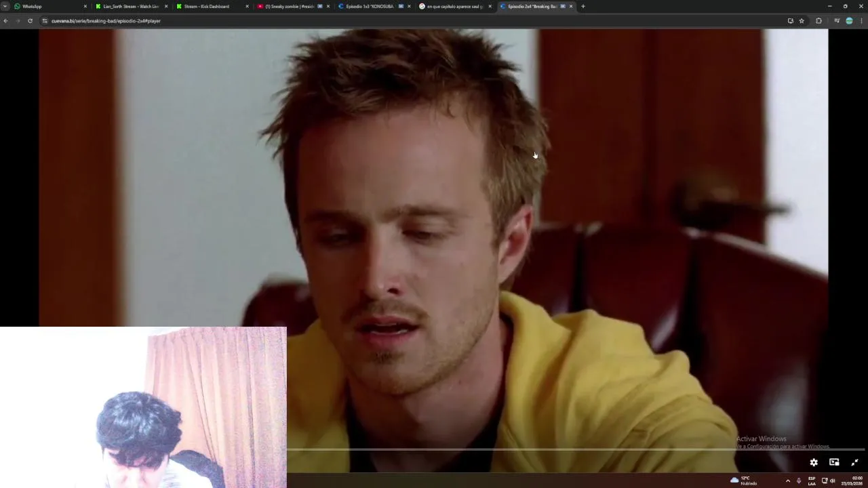Open the volume control in taskbar
Viewport: 868px width, 488px height.
coord(833,481)
